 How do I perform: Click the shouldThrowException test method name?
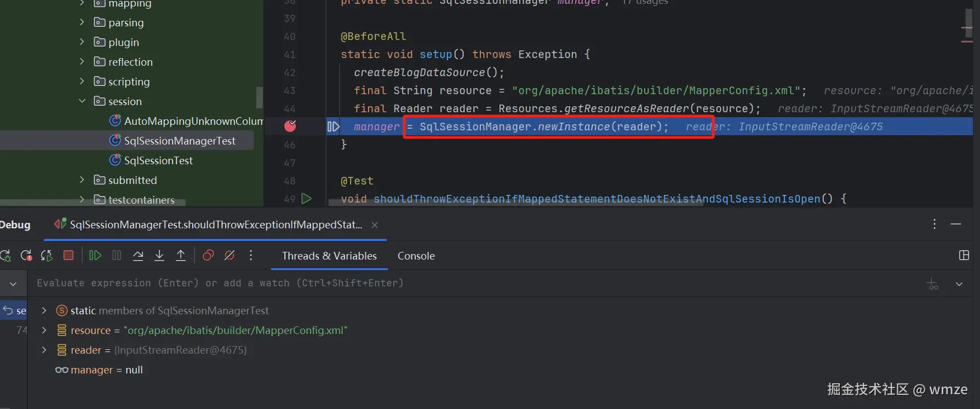tap(597, 199)
